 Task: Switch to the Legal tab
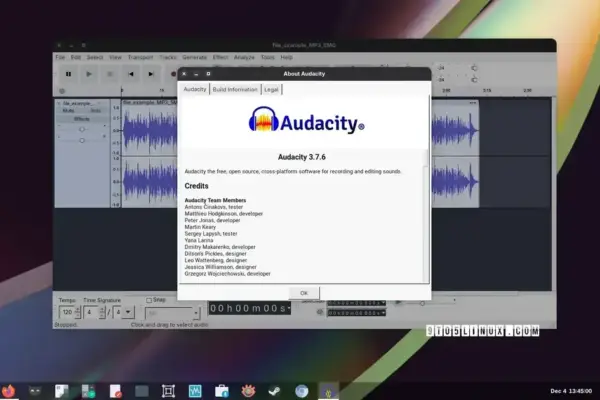271,90
